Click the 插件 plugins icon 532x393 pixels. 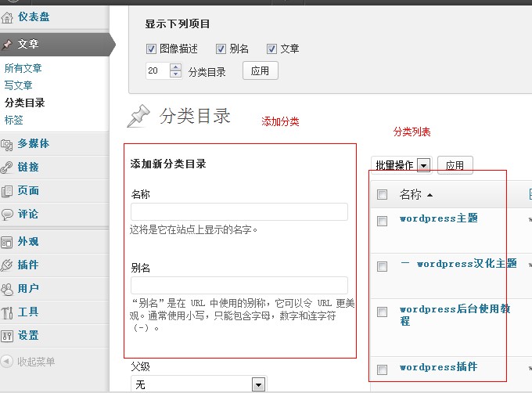pyautogui.click(x=8, y=265)
